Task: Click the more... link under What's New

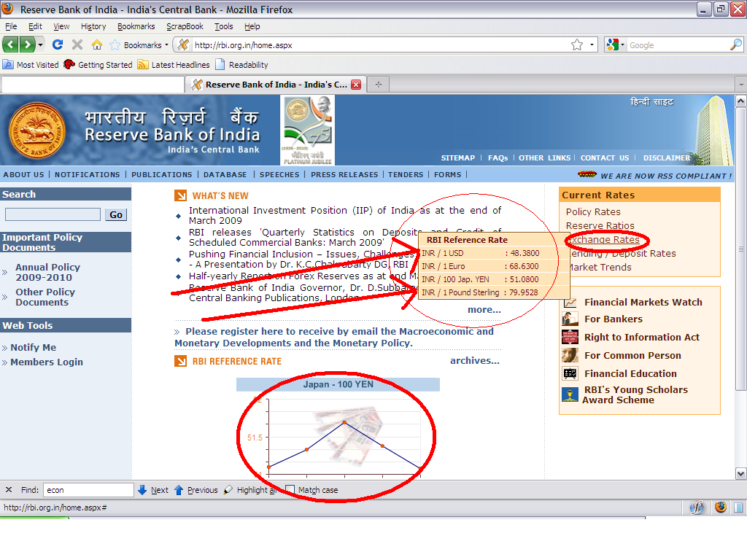Action: [484, 309]
